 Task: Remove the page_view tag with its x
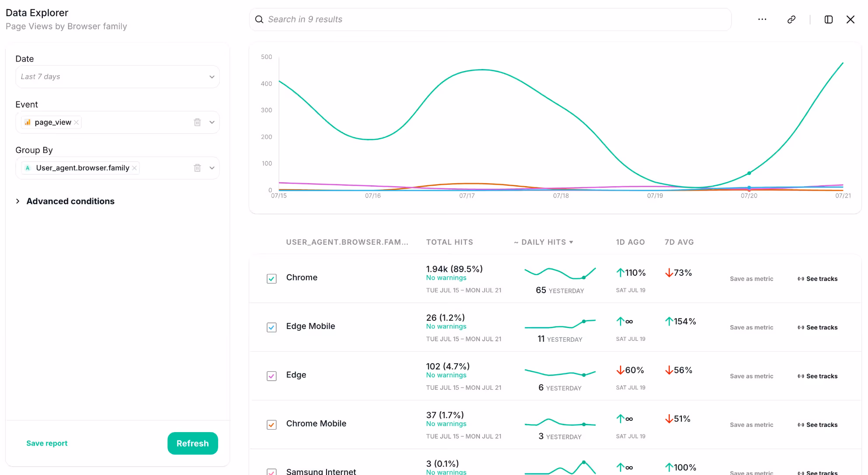click(x=76, y=122)
